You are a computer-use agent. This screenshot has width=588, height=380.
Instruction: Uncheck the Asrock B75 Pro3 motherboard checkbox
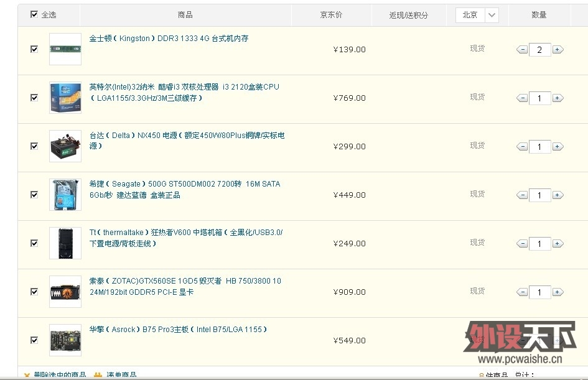[x=34, y=340]
